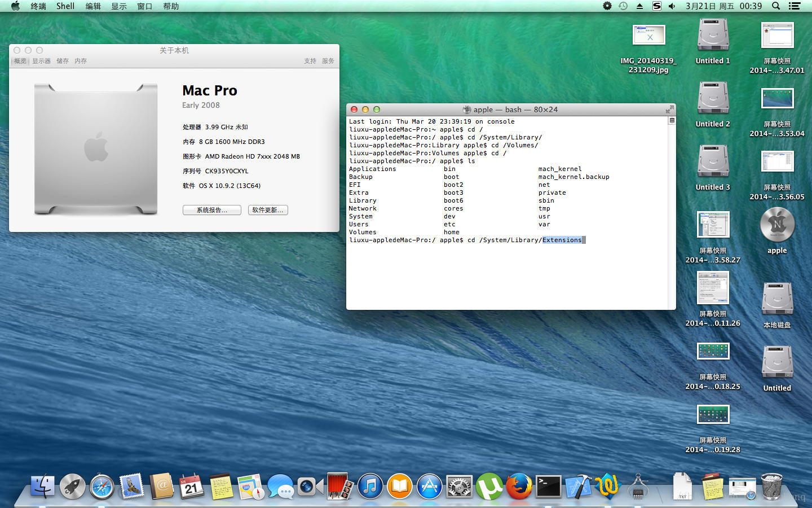Launch uTorrent from the Dock
This screenshot has width=812, height=508.
[489, 486]
